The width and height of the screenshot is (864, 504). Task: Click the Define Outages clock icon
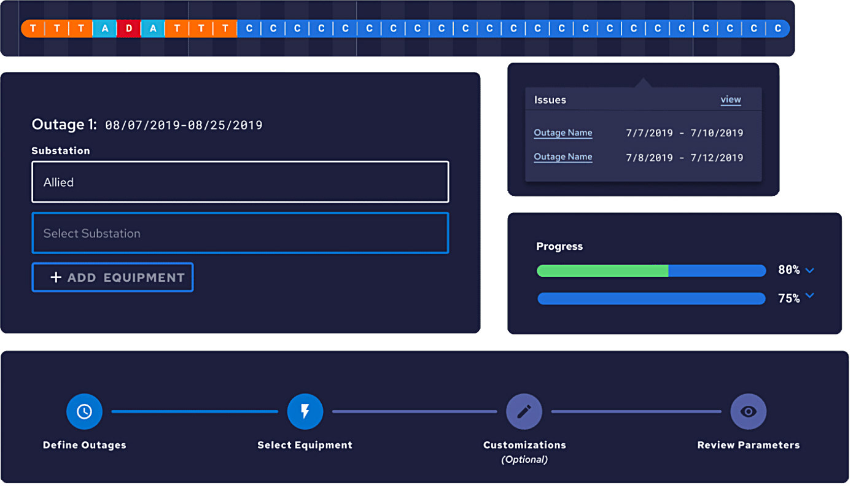pos(84,411)
